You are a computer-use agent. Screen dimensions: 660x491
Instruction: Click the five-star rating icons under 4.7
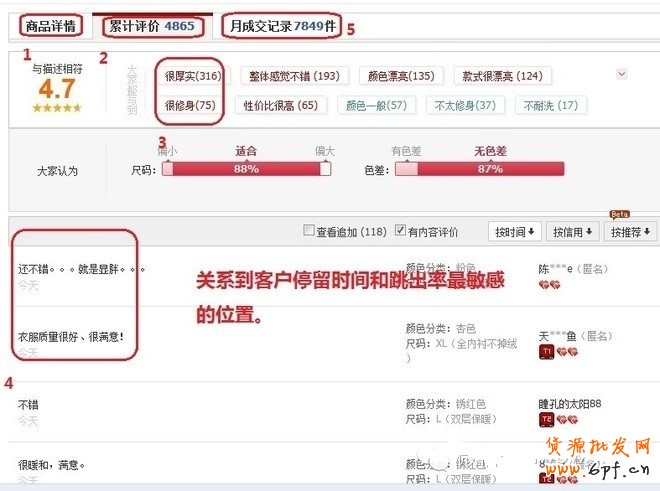[57, 108]
